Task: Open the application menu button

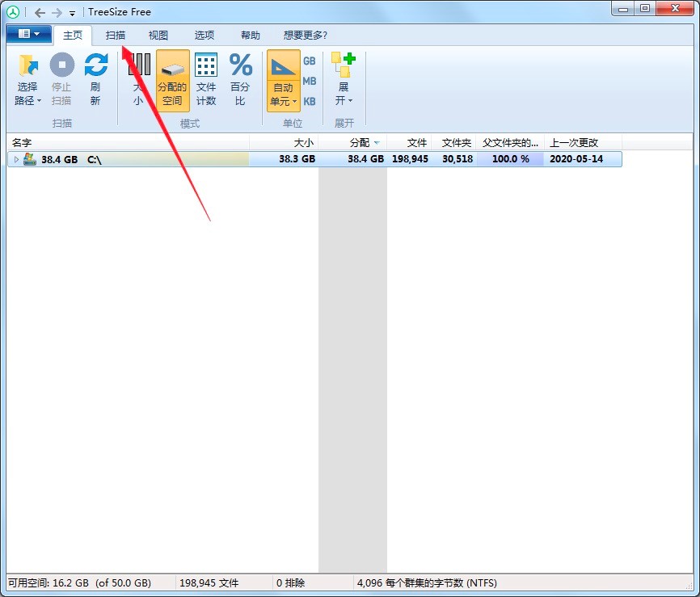Action: (29, 34)
